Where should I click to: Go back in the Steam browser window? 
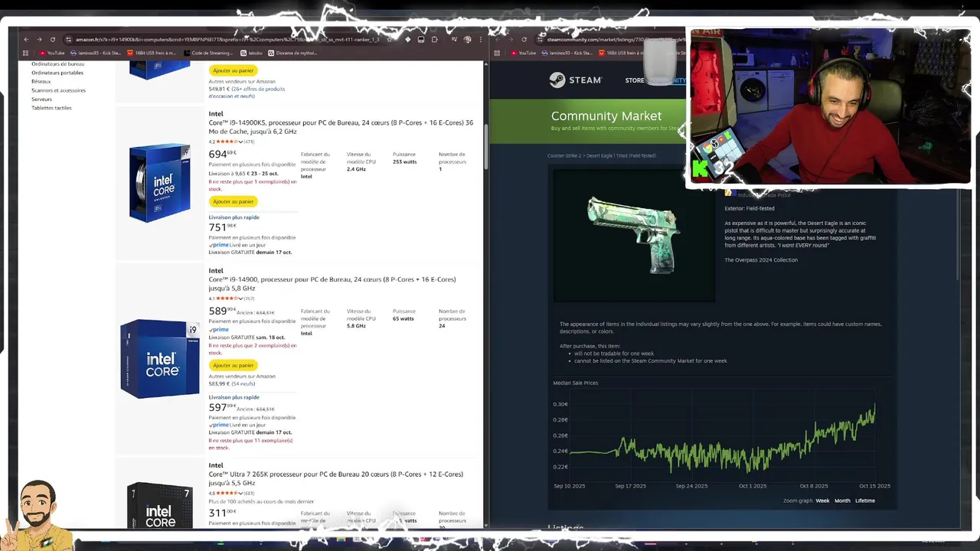pyautogui.click(x=498, y=39)
